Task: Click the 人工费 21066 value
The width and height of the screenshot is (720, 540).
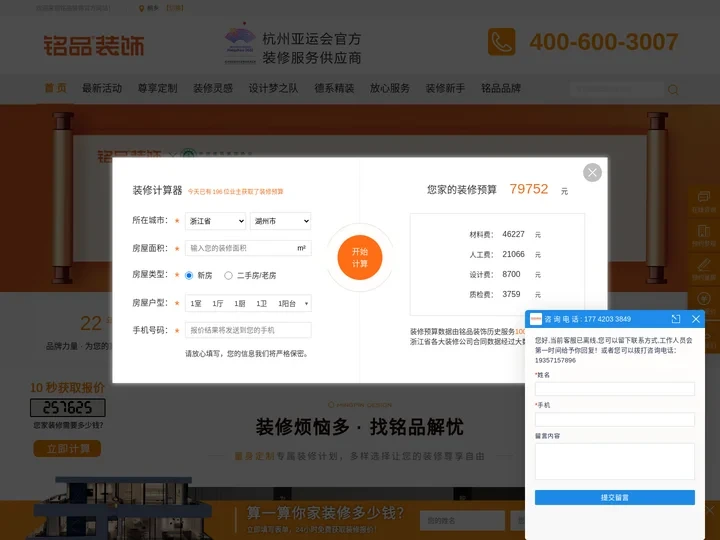Action: (x=513, y=254)
